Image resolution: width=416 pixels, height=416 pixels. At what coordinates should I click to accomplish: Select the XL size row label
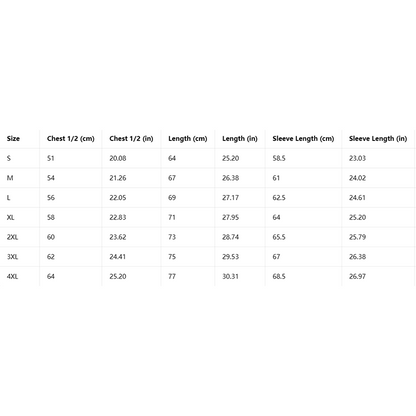(x=11, y=217)
